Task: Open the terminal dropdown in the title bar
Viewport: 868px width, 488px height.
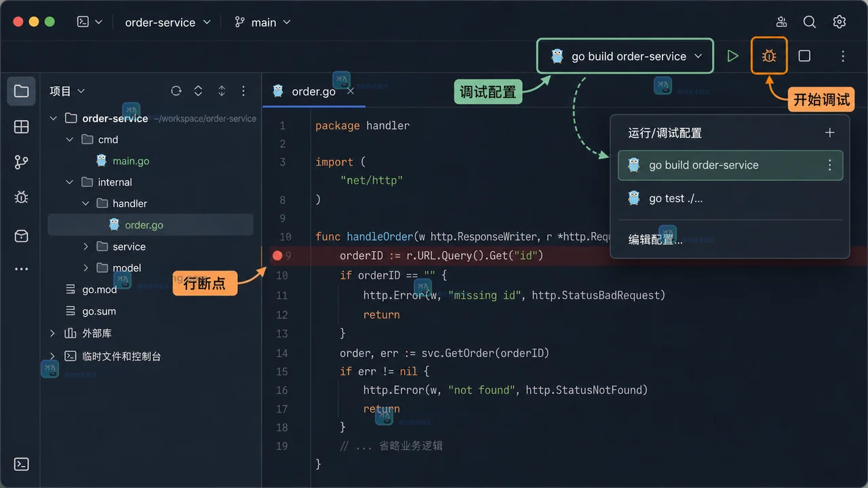Action: (89, 22)
